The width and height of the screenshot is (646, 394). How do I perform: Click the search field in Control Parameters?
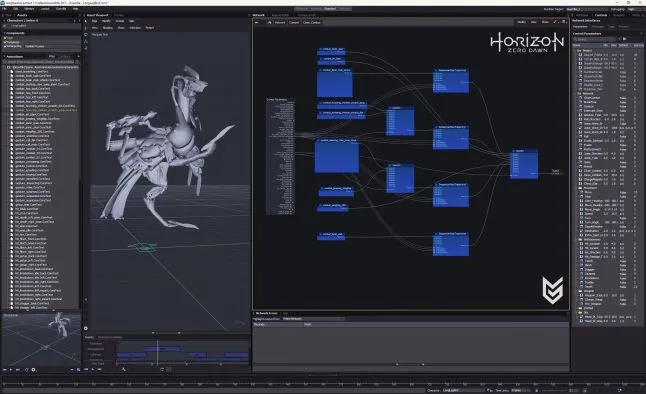[594, 39]
